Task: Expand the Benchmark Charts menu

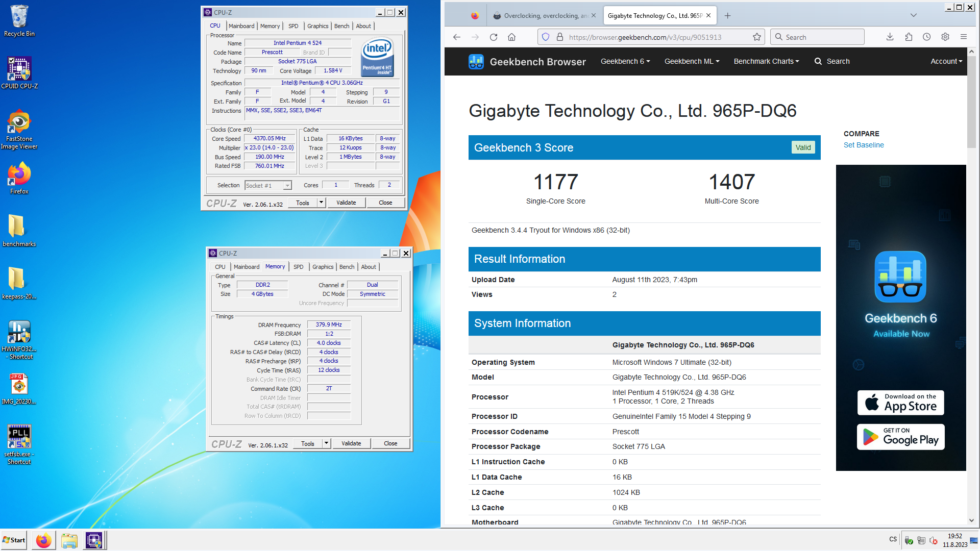Action: (766, 61)
